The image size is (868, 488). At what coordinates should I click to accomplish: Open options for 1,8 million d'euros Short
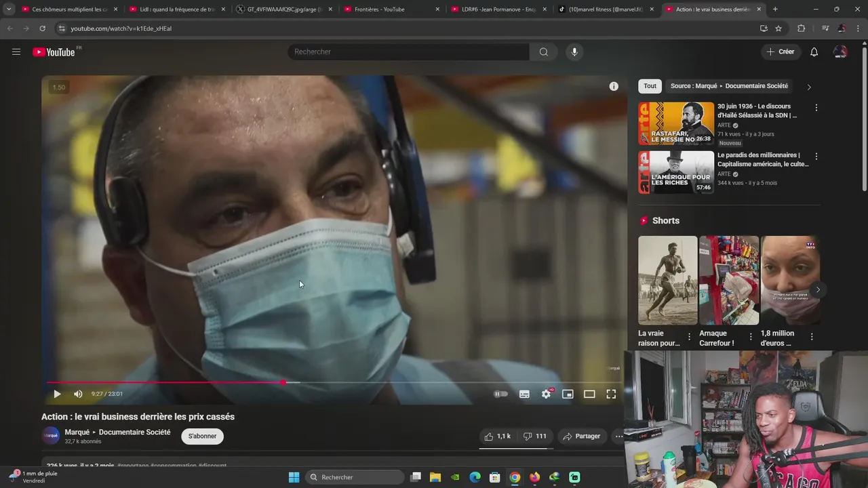(x=812, y=336)
